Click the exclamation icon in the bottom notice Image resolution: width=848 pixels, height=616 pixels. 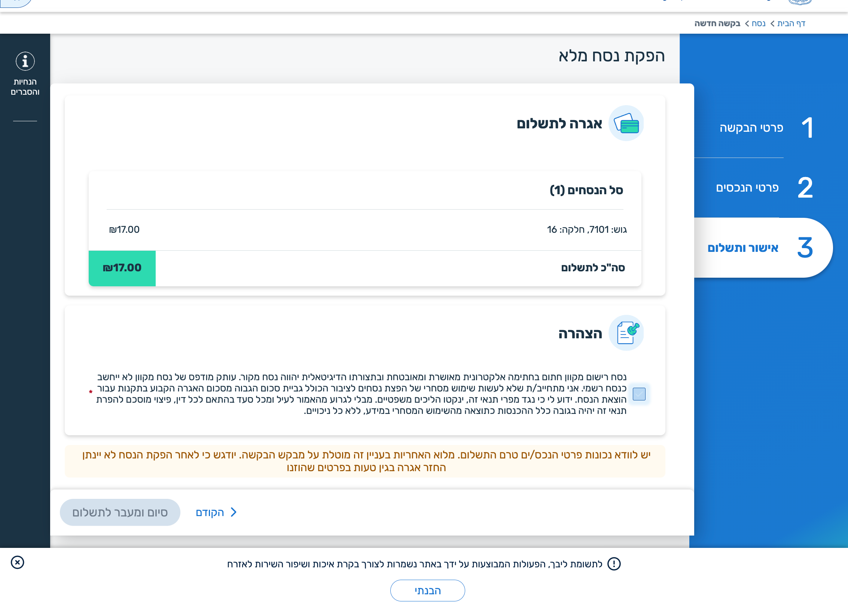point(614,564)
